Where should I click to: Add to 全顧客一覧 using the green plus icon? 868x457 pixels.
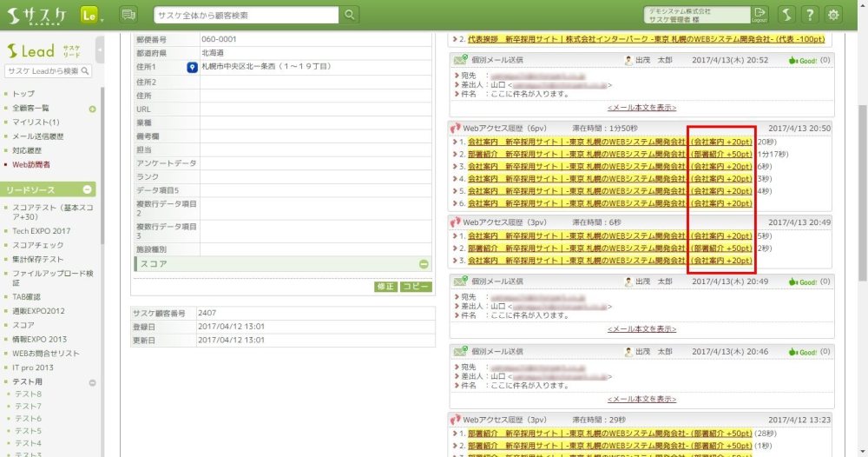pyautogui.click(x=92, y=109)
